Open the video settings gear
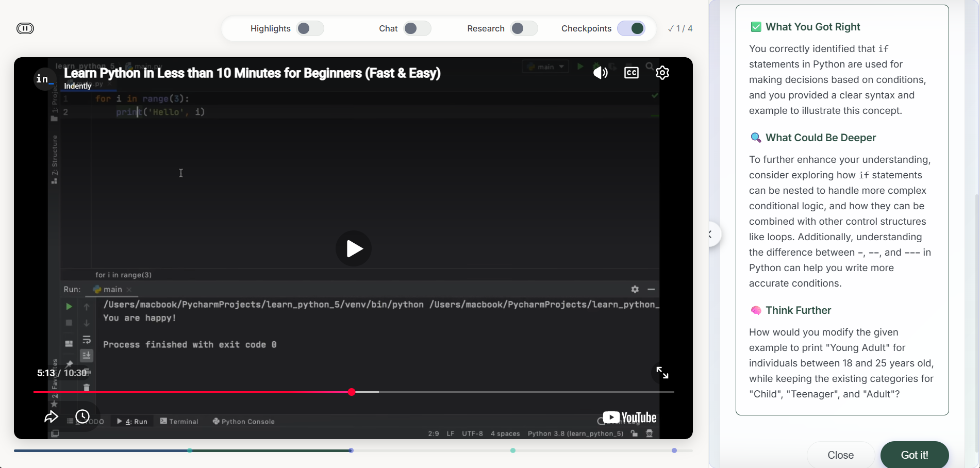 point(662,73)
